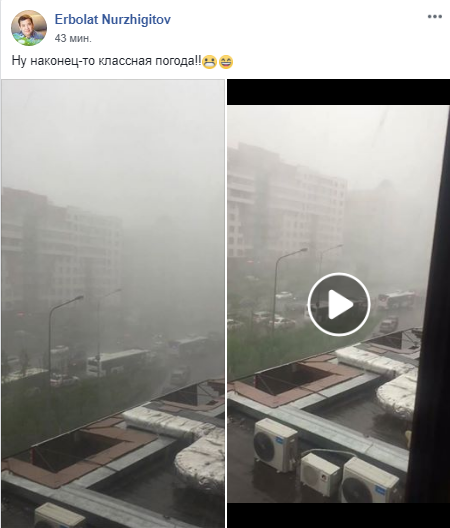Click the bus in the video thumbnail
The height and width of the screenshot is (528, 450).
[x=396, y=300]
